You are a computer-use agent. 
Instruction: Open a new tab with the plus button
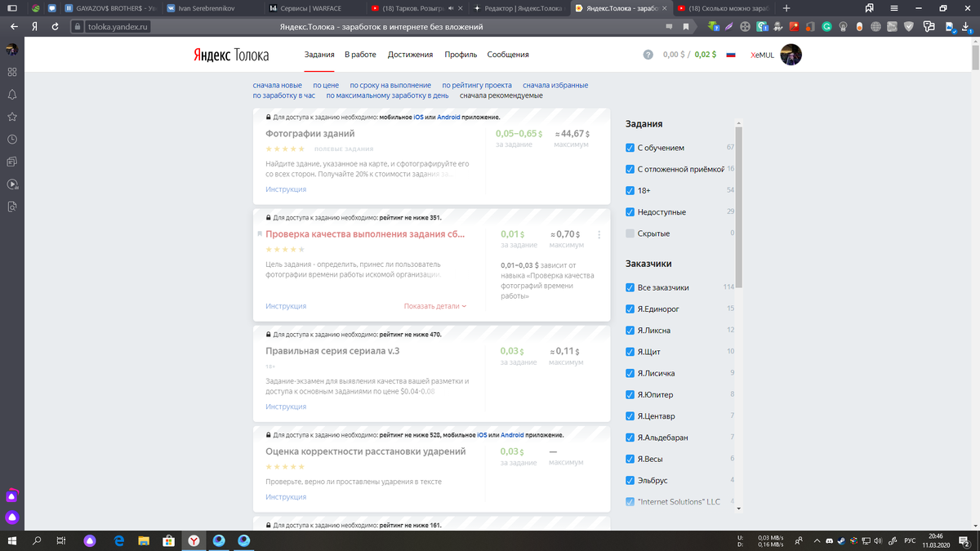coord(786,8)
